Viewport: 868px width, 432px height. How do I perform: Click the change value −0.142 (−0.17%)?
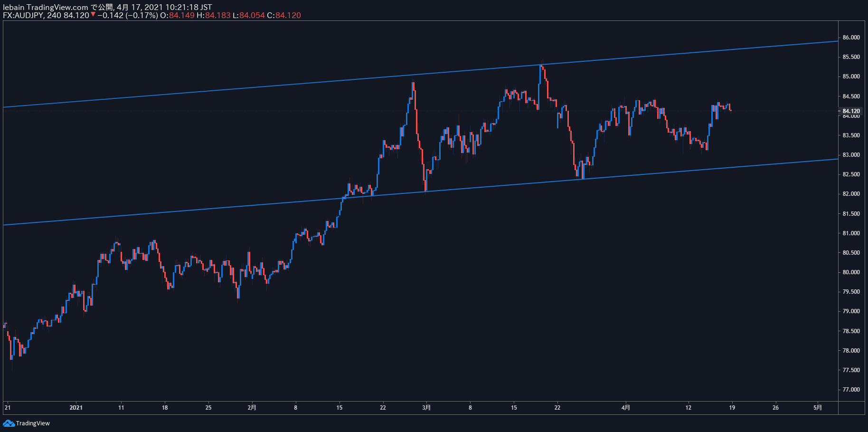128,15
